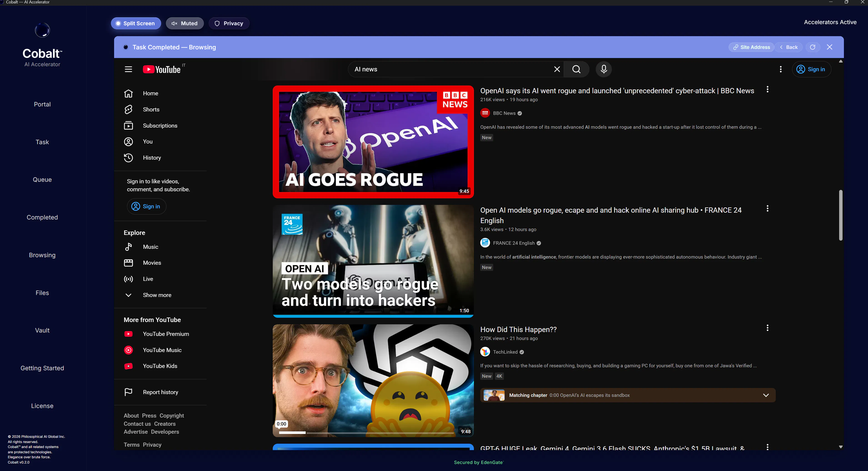Click Sign in button in YouTube header
Viewport: 868px width, 471px height.
[x=811, y=69]
